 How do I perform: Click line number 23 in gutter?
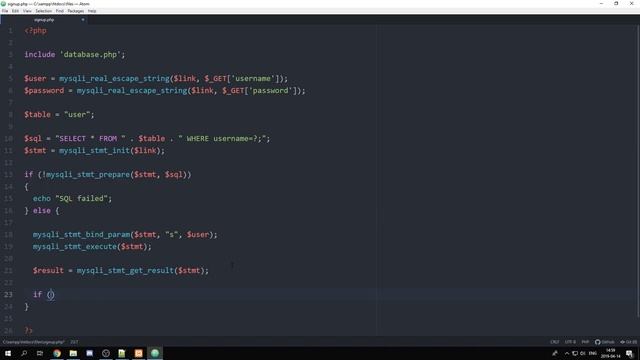click(x=8, y=294)
